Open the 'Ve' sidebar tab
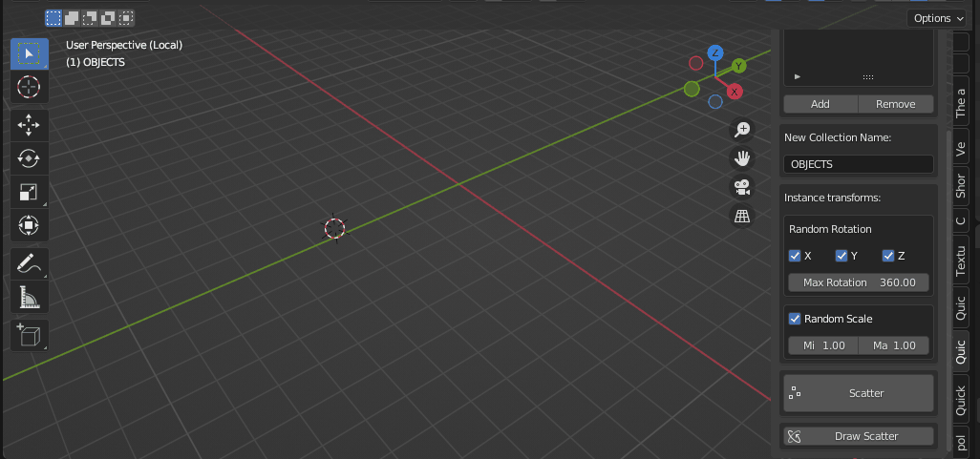 [x=961, y=149]
